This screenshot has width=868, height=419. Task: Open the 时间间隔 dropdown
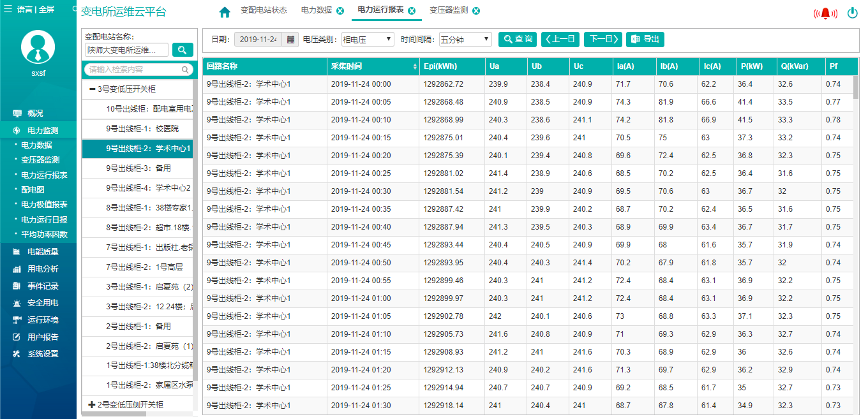465,40
